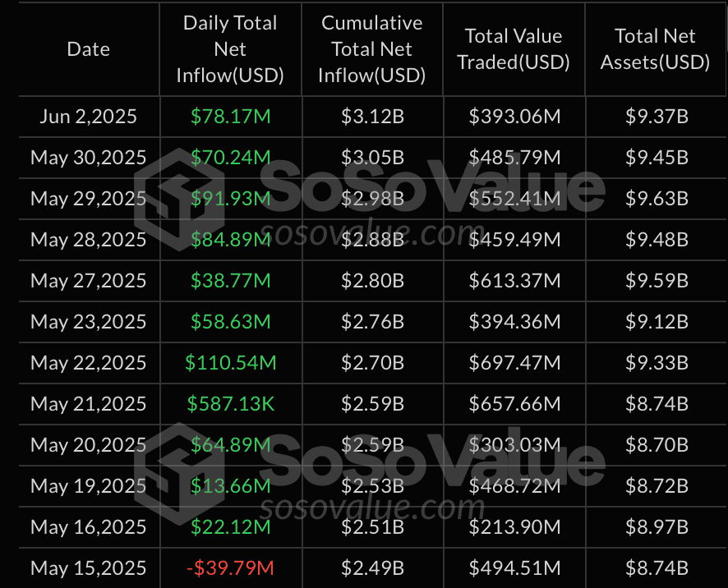
Task: Click the negative -$39.79M inflow value
Action: click(230, 568)
